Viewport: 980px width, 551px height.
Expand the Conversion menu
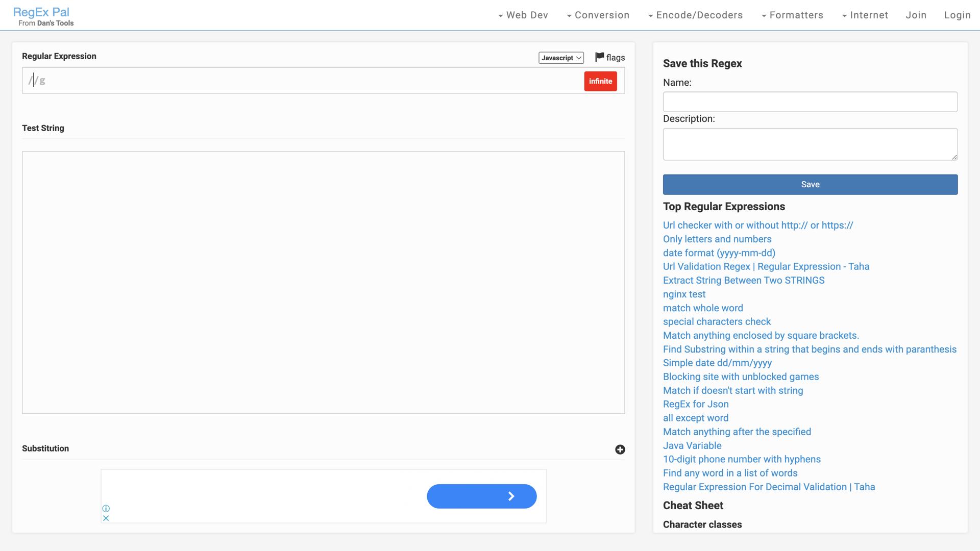pos(598,15)
